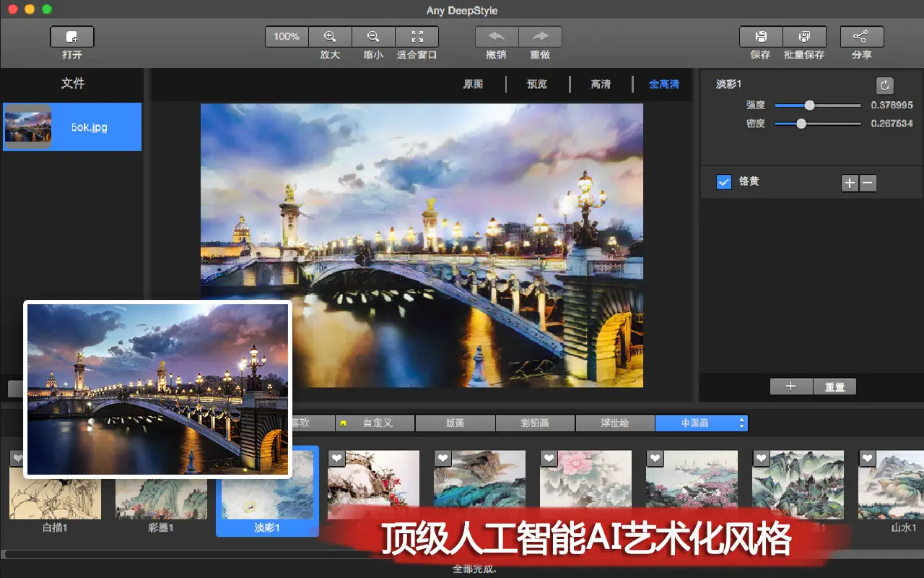Open the 中国画 category dropdown
Image resolution: width=924 pixels, height=578 pixels.
point(741,423)
